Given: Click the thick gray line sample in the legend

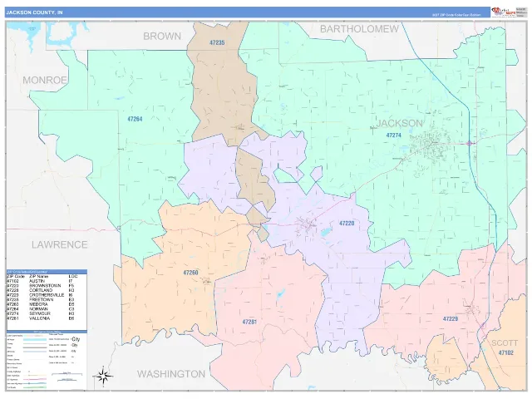Looking at the screenshot, I should click(35, 347).
